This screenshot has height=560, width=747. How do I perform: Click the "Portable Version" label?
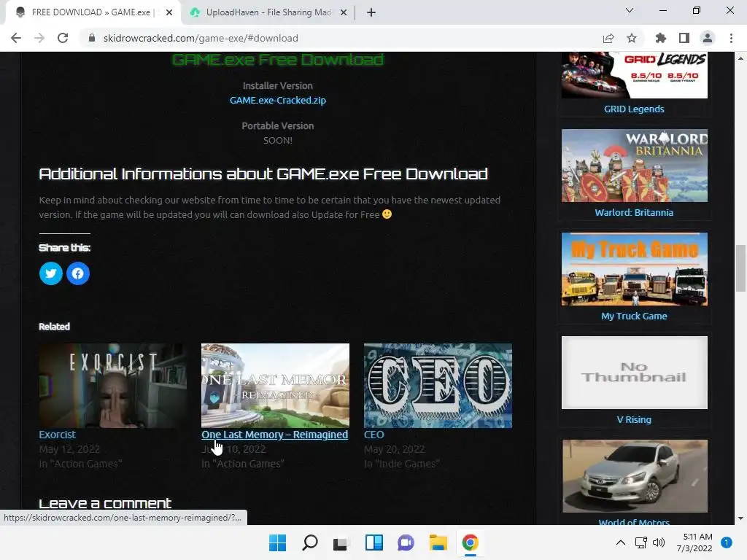[278, 125]
